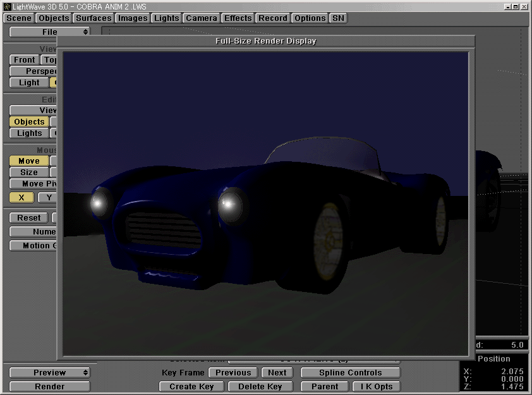
Task: Set the edit mode to Lights
Action: tap(28, 133)
